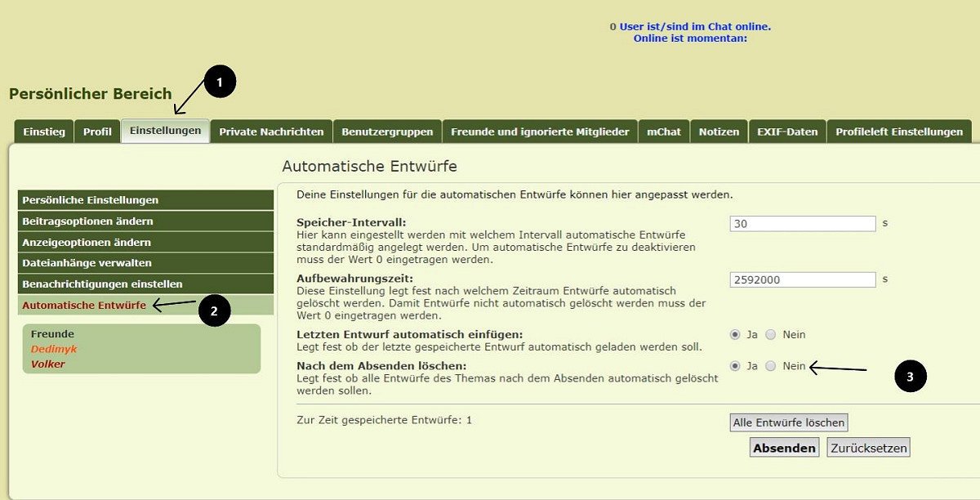Open Freunde und ignorierte Mitglieder tab
The image size is (980, 500).
[540, 132]
